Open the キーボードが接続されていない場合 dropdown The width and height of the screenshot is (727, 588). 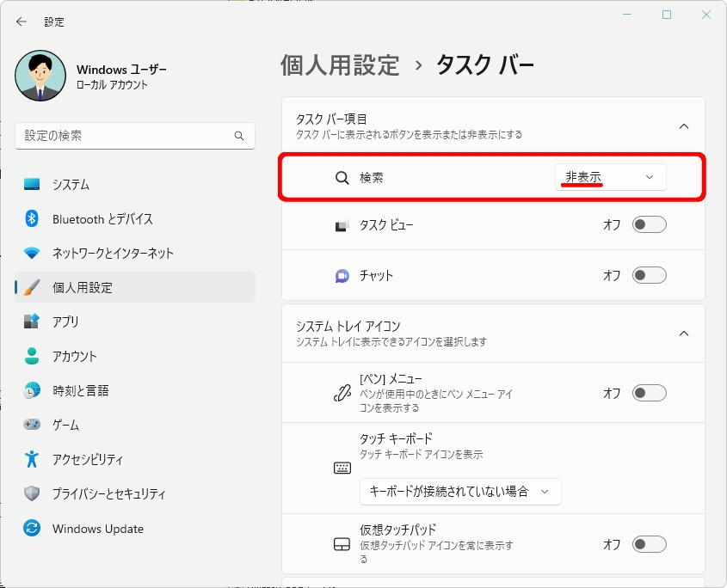459,492
